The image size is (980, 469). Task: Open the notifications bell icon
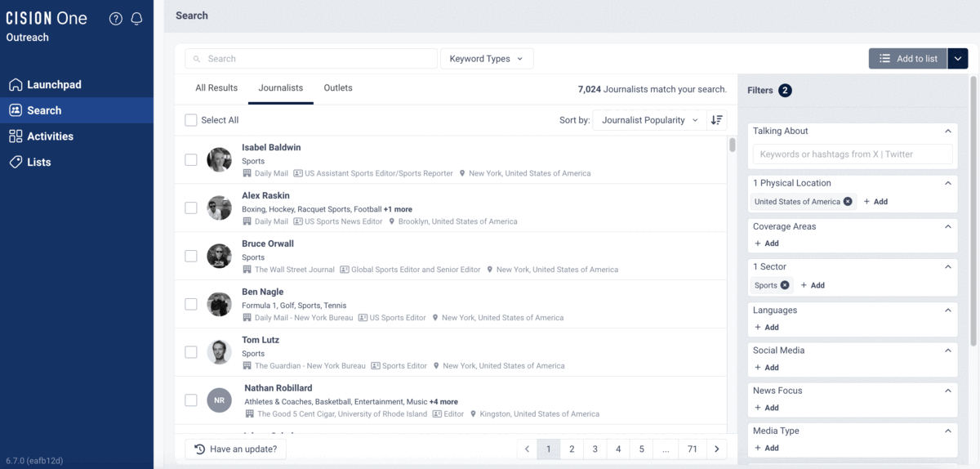(x=136, y=19)
